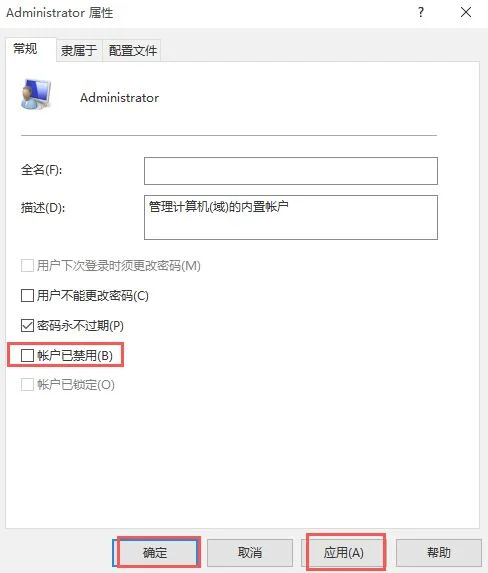Open the 隶属于 tab
This screenshot has height=573, width=488.
pyautogui.click(x=79, y=50)
